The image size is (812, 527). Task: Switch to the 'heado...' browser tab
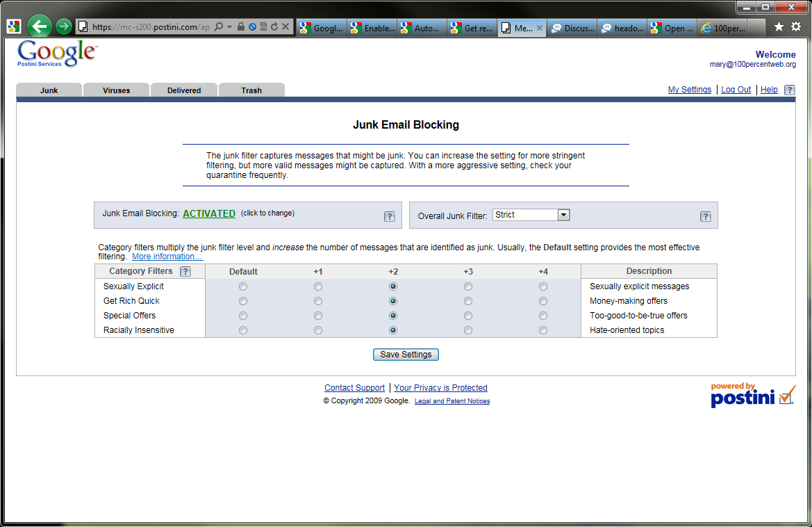622,28
